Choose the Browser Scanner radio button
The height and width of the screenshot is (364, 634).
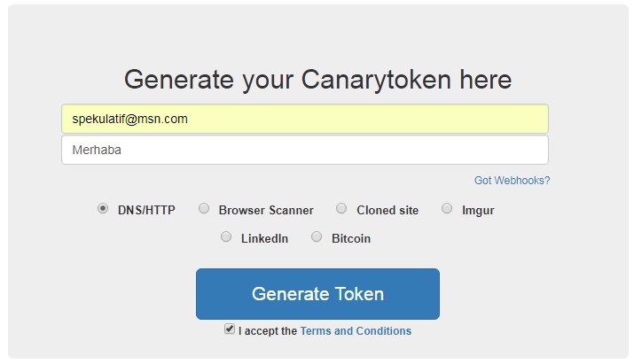(x=204, y=209)
